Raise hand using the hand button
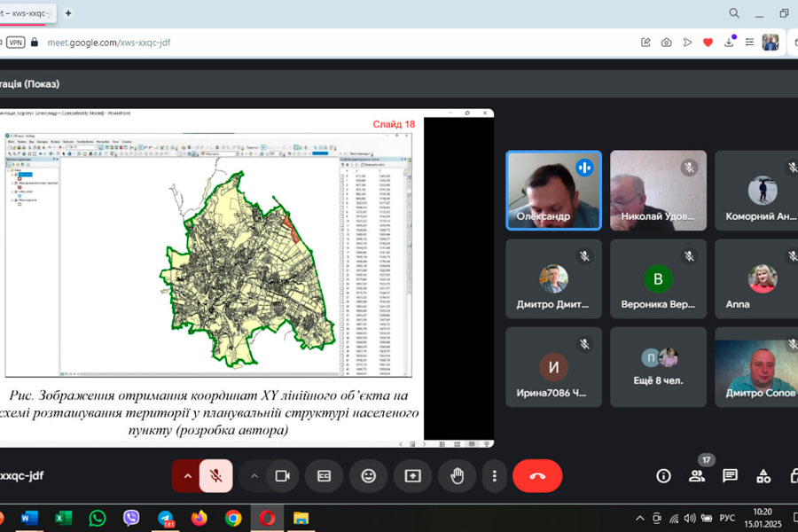Screen dimensions: 798x532 [x=457, y=476]
